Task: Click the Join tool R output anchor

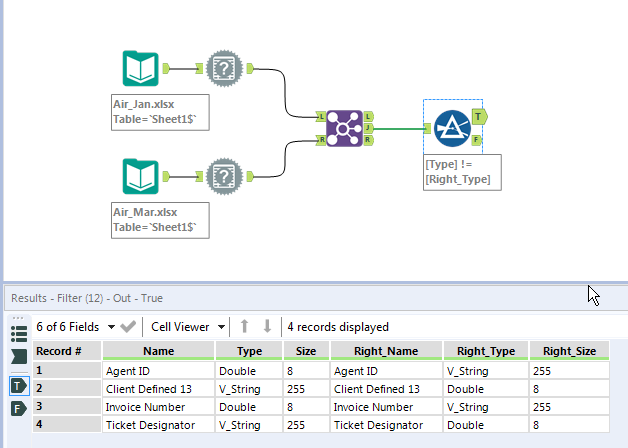Action: tap(368, 140)
